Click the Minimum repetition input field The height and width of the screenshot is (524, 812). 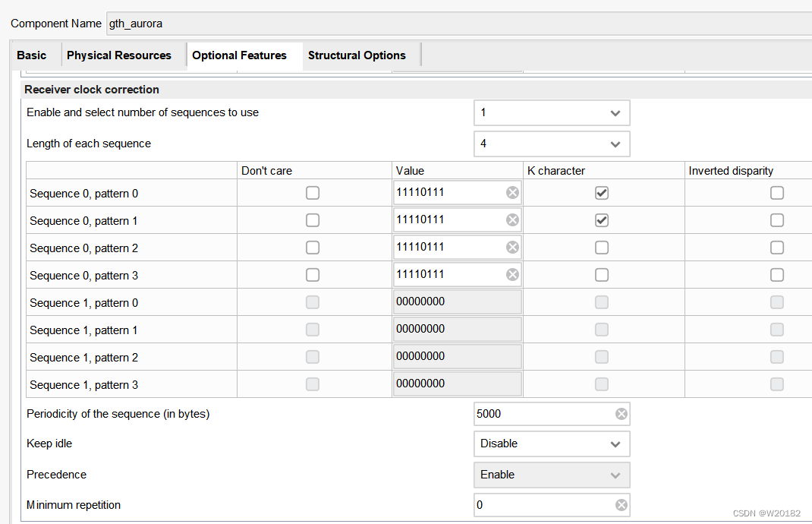tap(543, 505)
